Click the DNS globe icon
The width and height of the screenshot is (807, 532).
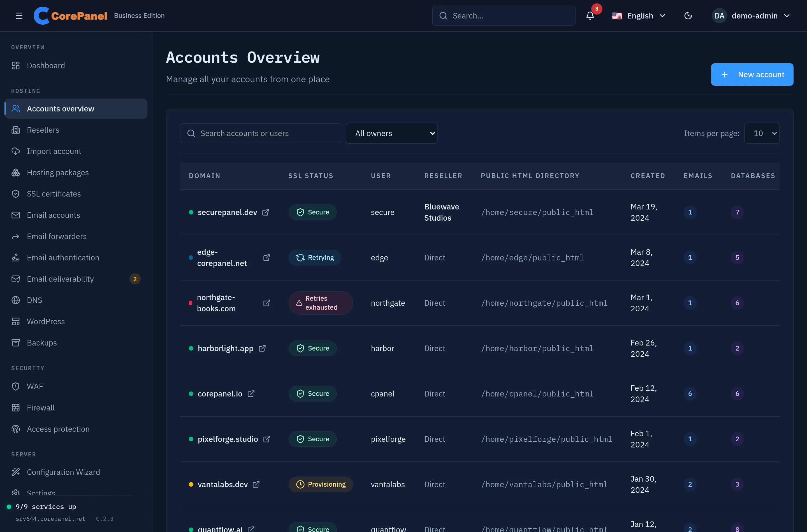click(16, 300)
